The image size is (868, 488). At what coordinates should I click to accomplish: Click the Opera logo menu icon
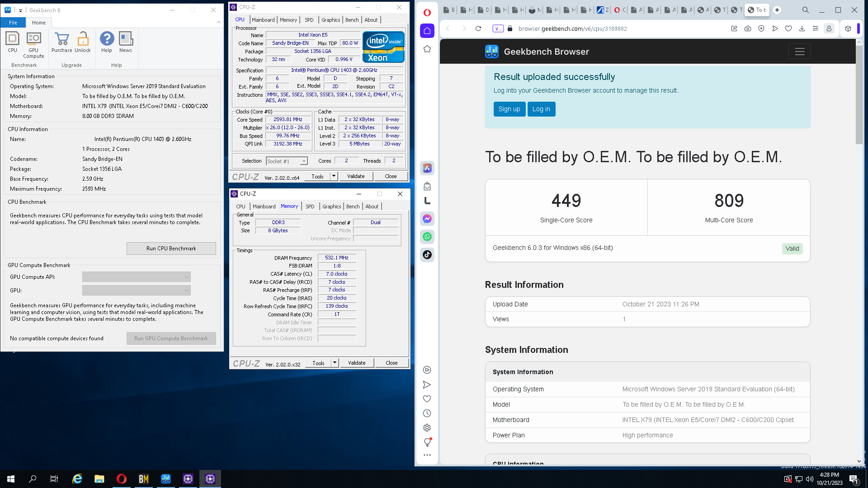[x=427, y=12]
